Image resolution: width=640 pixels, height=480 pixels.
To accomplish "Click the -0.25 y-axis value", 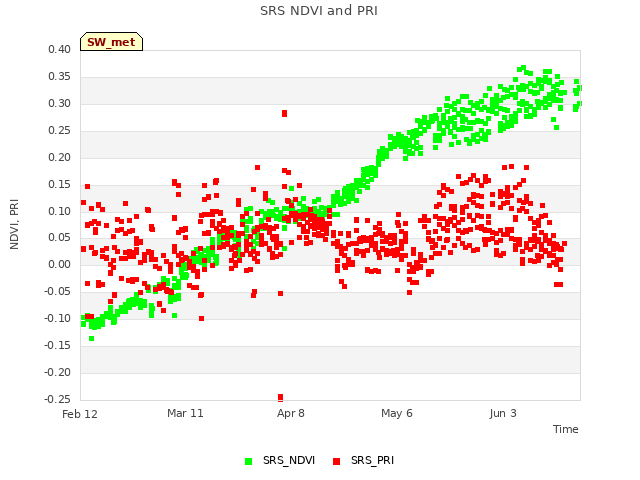I will click(x=58, y=399).
